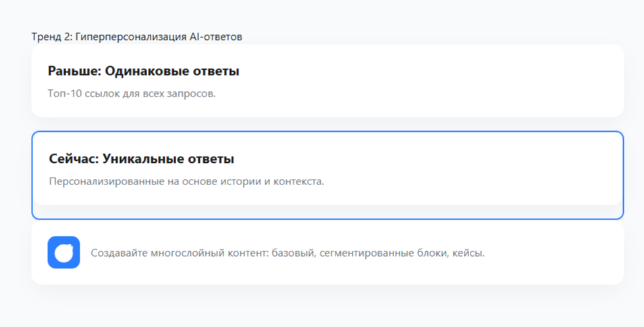
Task: Click "Персонализированные на основе истории и контекста." text
Action: 186,181
